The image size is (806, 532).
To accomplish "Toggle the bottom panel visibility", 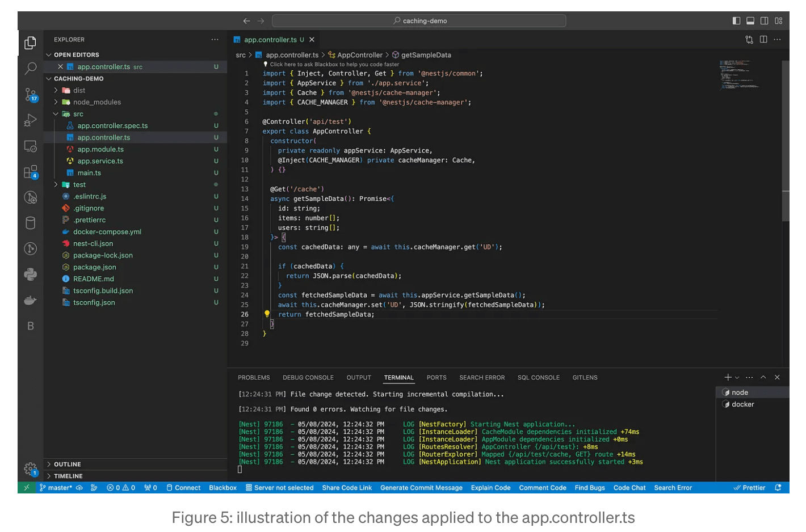I will [x=750, y=21].
